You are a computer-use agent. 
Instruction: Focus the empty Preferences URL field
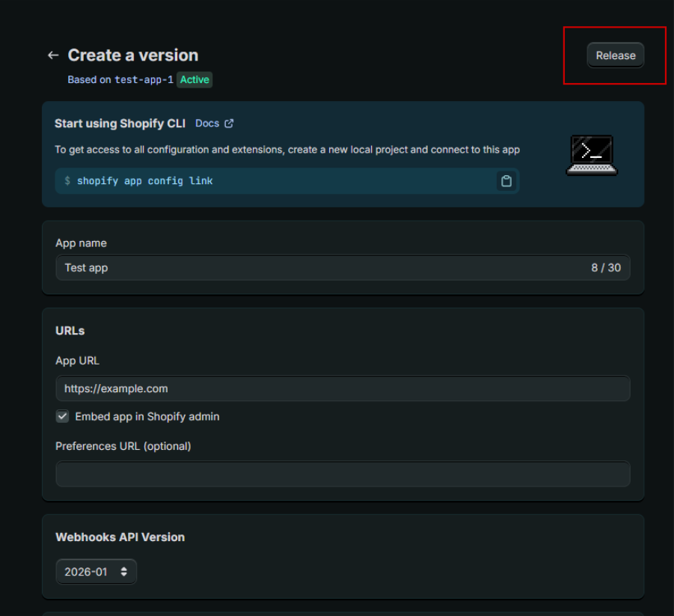click(343, 474)
